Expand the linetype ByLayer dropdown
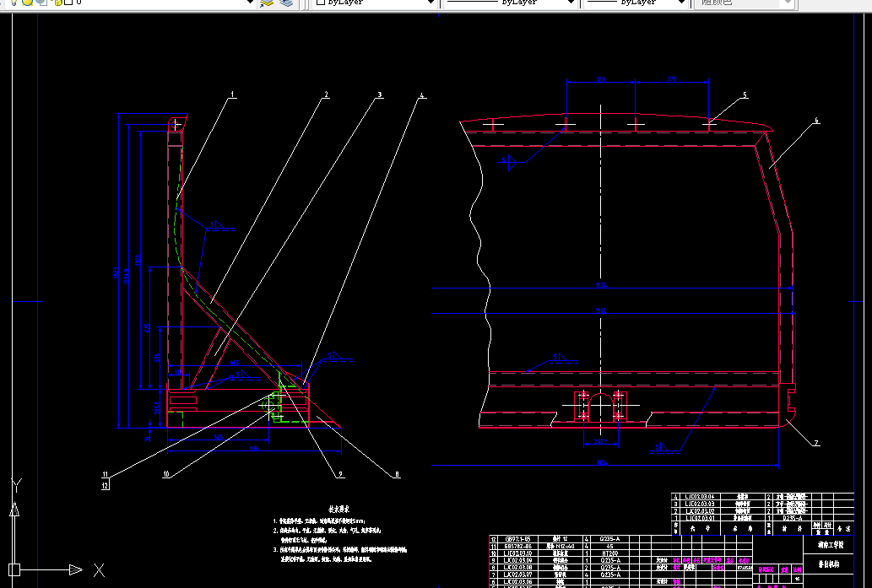872x588 pixels. pos(571,3)
